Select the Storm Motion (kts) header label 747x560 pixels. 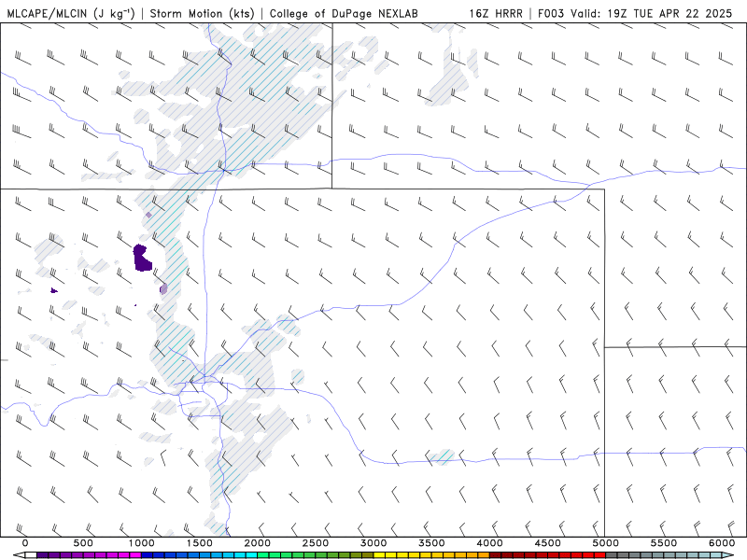(203, 13)
